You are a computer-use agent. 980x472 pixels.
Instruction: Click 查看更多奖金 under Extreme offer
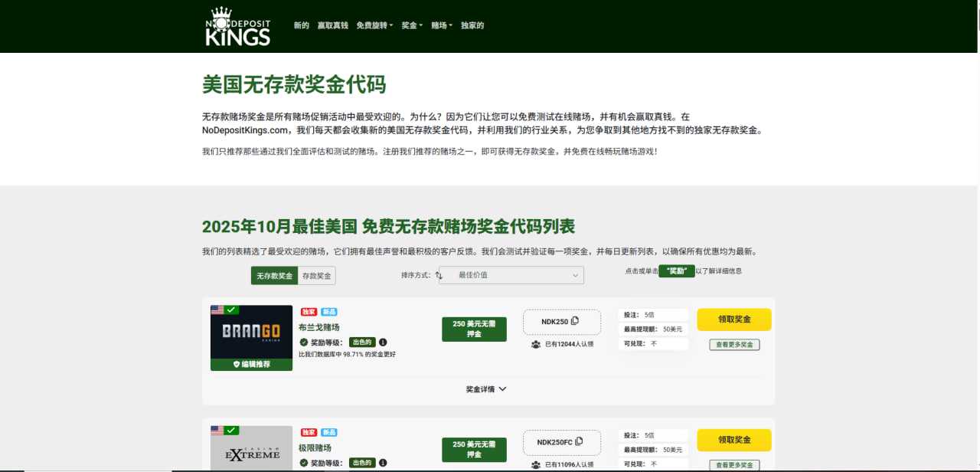[734, 465]
